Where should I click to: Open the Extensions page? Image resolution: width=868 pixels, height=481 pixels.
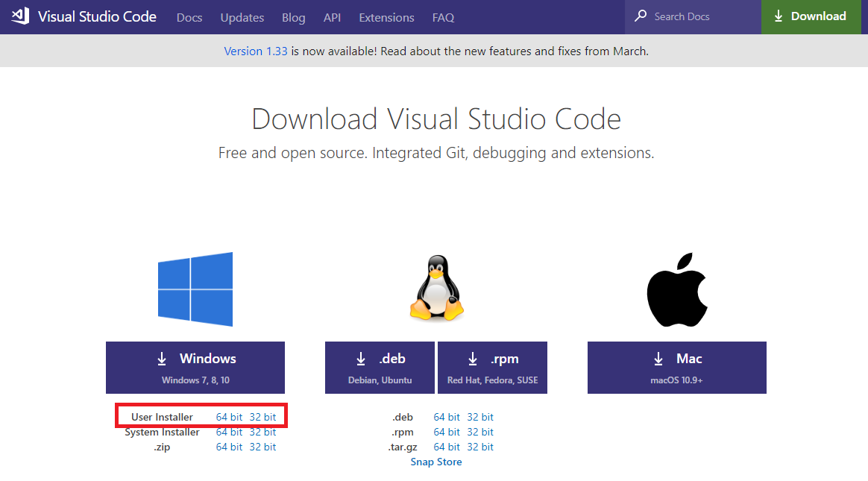tap(386, 18)
